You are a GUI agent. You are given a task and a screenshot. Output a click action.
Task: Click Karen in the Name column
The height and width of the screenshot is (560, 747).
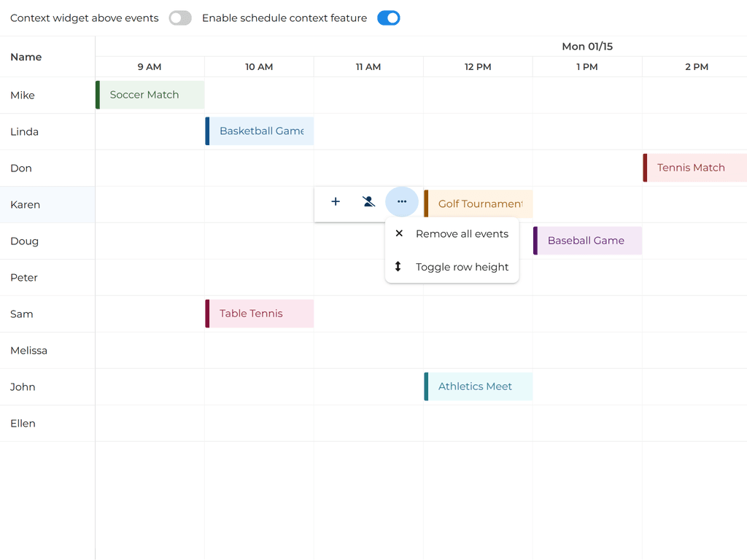(25, 205)
